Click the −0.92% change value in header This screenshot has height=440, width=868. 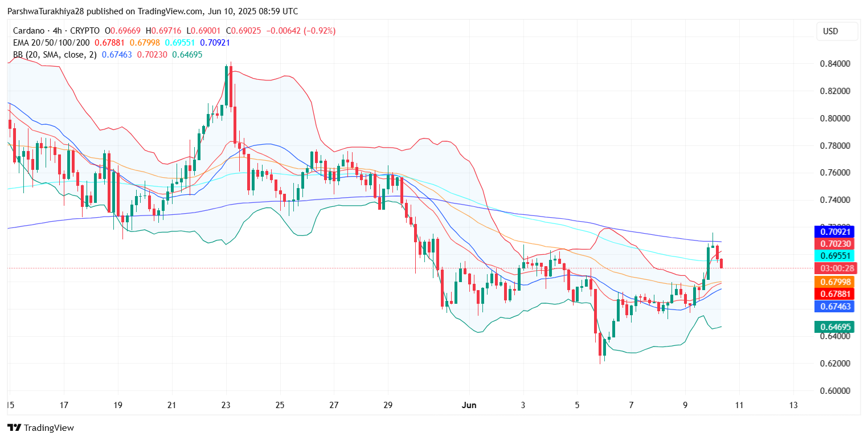[321, 31]
